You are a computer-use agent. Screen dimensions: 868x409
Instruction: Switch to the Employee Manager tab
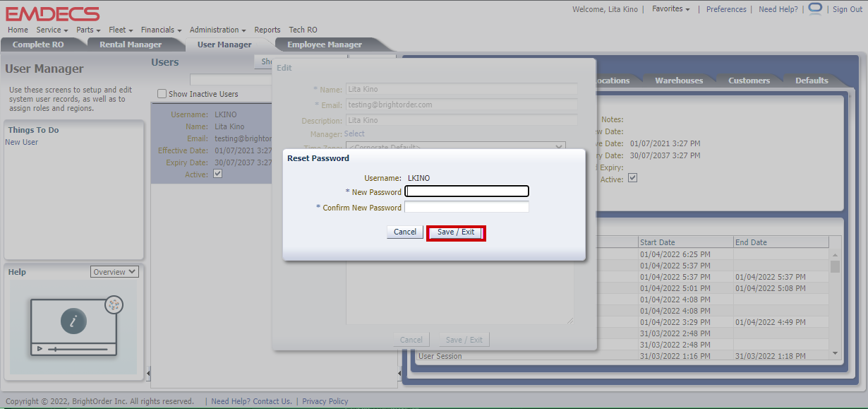pos(325,45)
